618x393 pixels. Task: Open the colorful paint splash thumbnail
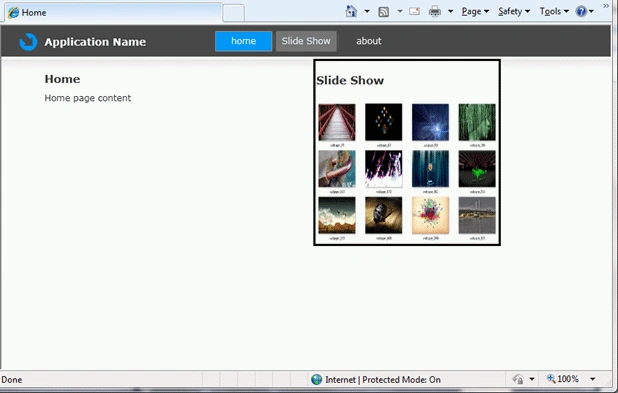(430, 215)
